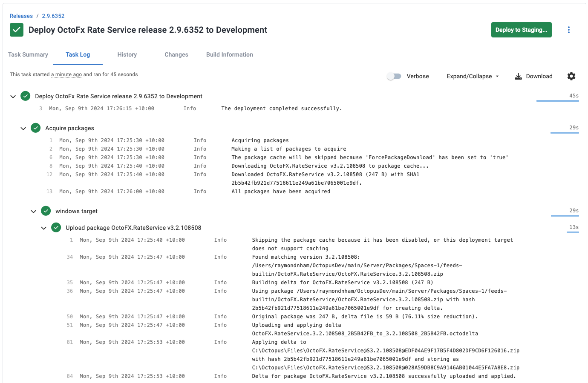Open the Expand/Collapse dropdown
The image size is (588, 383).
click(x=473, y=76)
